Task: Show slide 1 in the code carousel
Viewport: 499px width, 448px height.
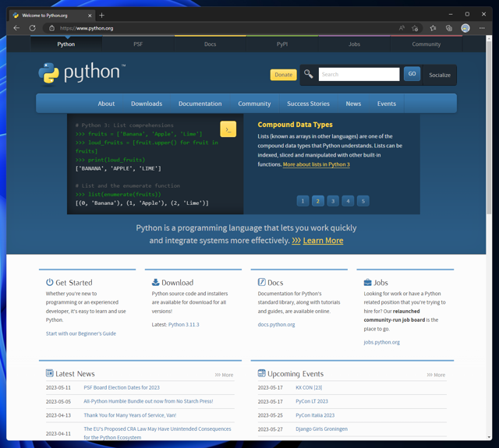Action: tap(303, 201)
